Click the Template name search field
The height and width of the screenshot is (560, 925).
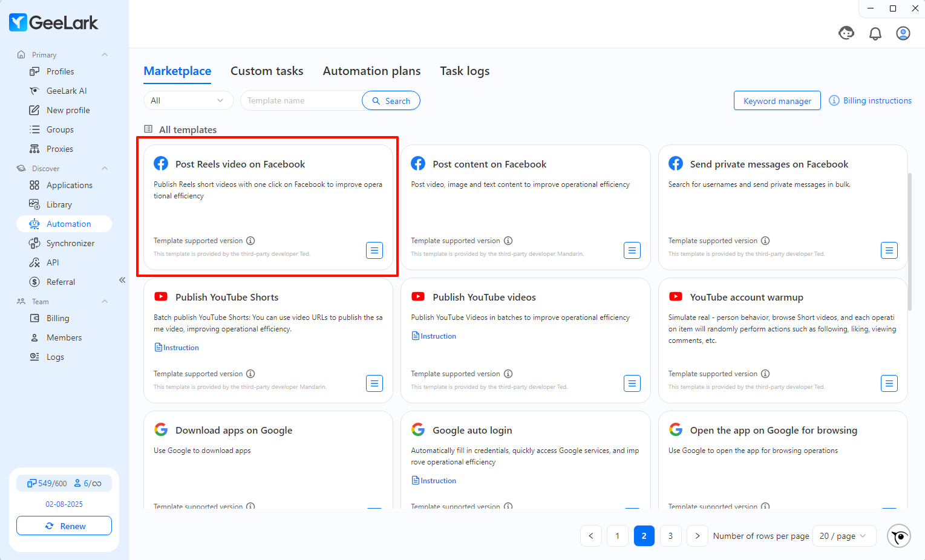[301, 100]
